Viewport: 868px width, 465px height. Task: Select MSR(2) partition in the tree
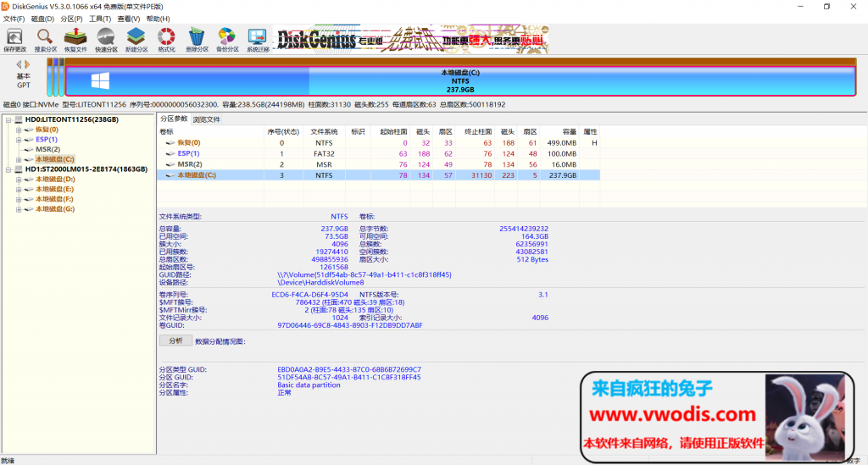(48, 149)
